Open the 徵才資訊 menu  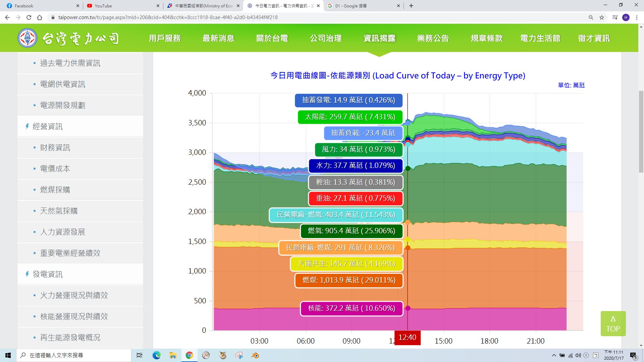pyautogui.click(x=594, y=38)
